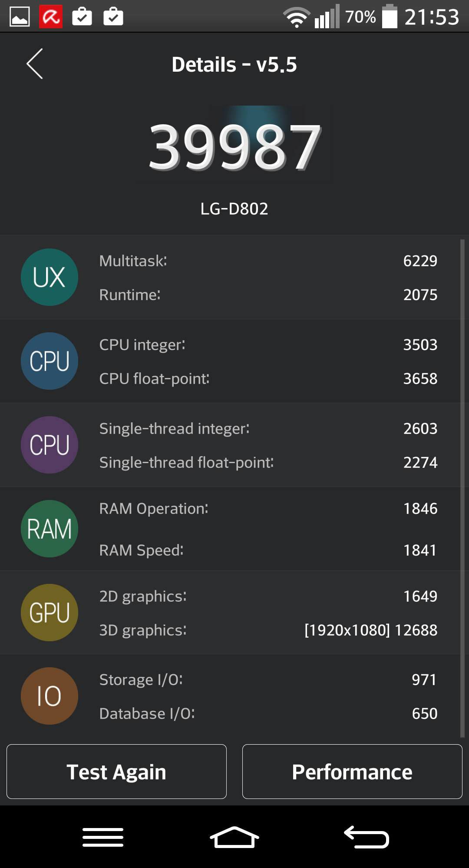Tap the teal UX category icon

tap(50, 277)
